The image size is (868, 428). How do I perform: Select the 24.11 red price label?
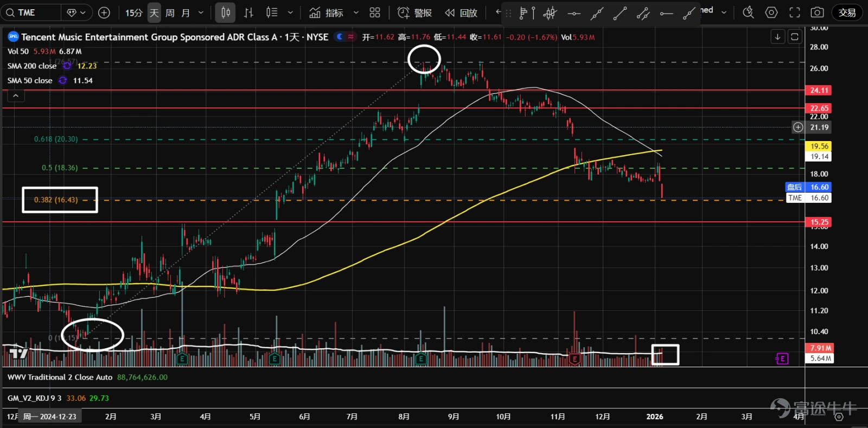[x=819, y=91]
